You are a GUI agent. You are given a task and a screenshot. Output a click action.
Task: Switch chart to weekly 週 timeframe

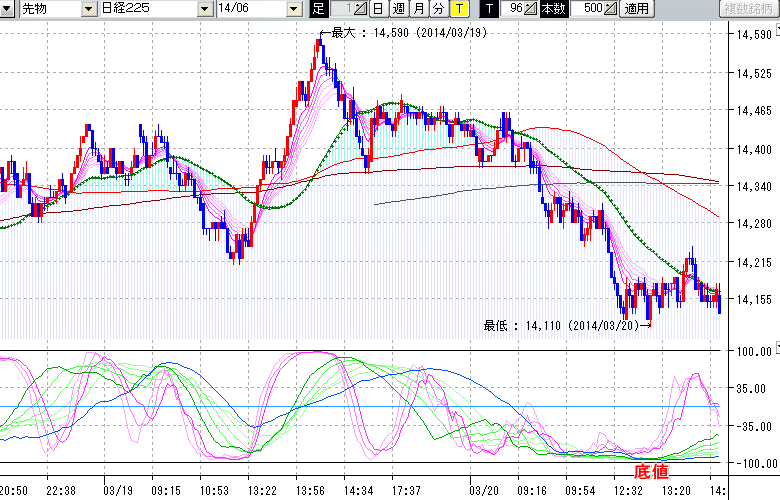[x=398, y=9]
